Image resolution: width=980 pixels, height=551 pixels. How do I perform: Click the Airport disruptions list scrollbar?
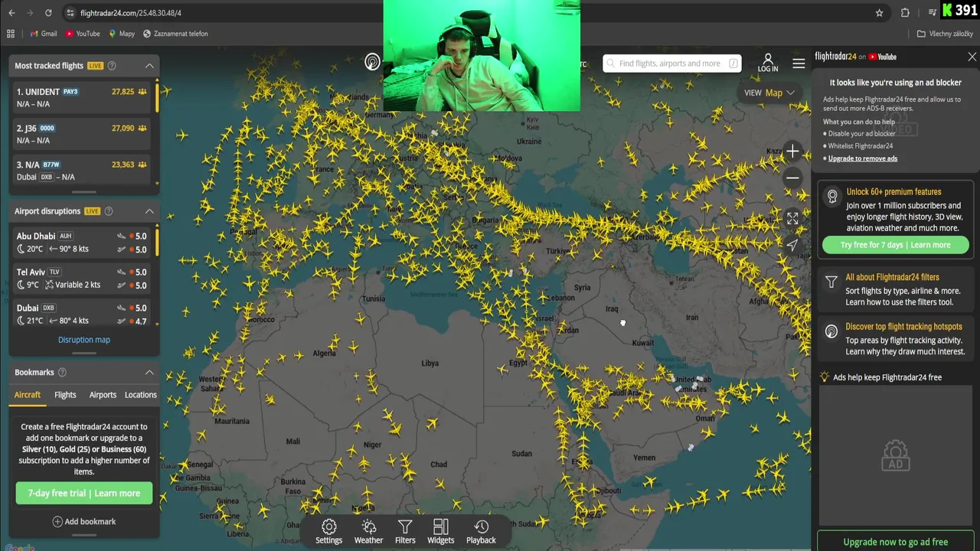(x=157, y=241)
